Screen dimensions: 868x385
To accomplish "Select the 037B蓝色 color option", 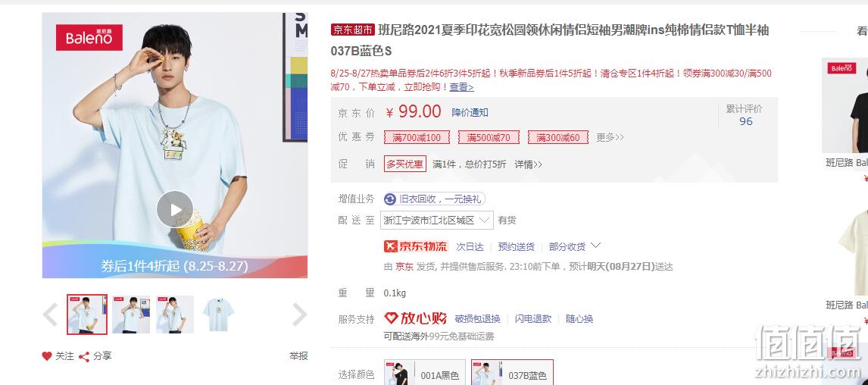I will pyautogui.click(x=513, y=374).
